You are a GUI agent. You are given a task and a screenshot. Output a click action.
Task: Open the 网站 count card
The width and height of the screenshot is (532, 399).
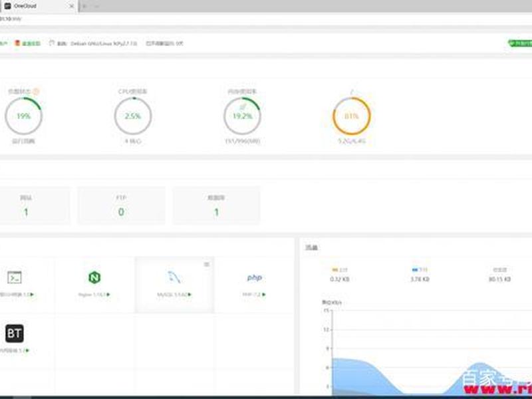pyautogui.click(x=35, y=205)
